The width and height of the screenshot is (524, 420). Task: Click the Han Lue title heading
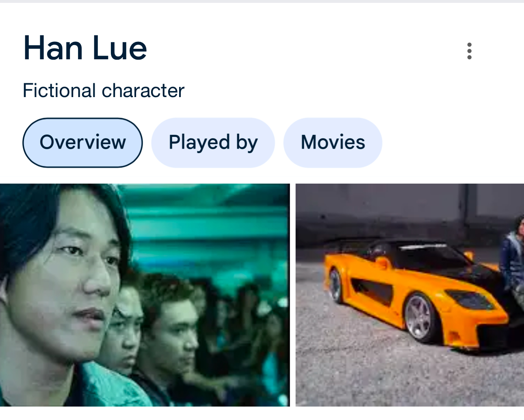85,48
